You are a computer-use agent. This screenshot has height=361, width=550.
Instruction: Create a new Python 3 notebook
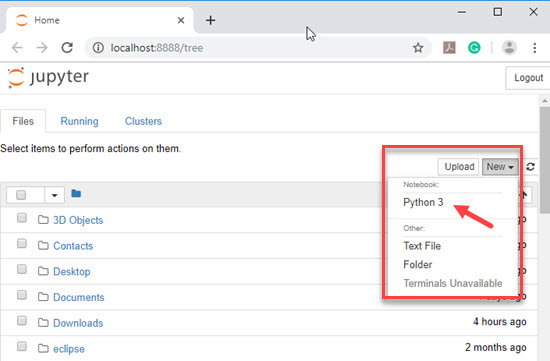[423, 202]
